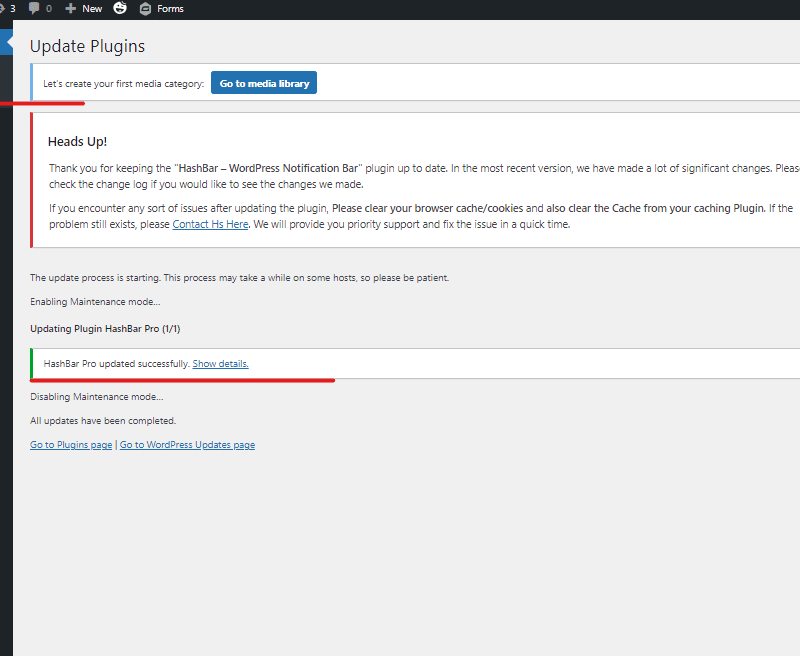Screen dimensions: 800x656
Task: Click the Update Plugins page heading
Action: point(87,46)
